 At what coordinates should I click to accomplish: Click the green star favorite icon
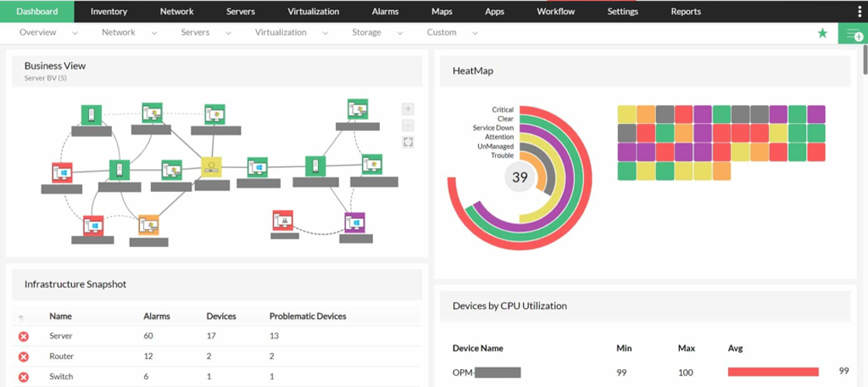(x=822, y=33)
